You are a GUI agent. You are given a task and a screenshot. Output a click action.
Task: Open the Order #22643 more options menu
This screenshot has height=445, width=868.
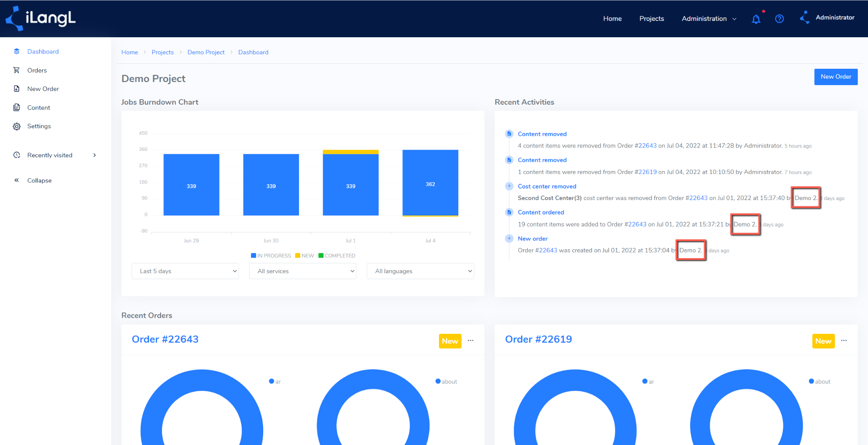tap(471, 341)
